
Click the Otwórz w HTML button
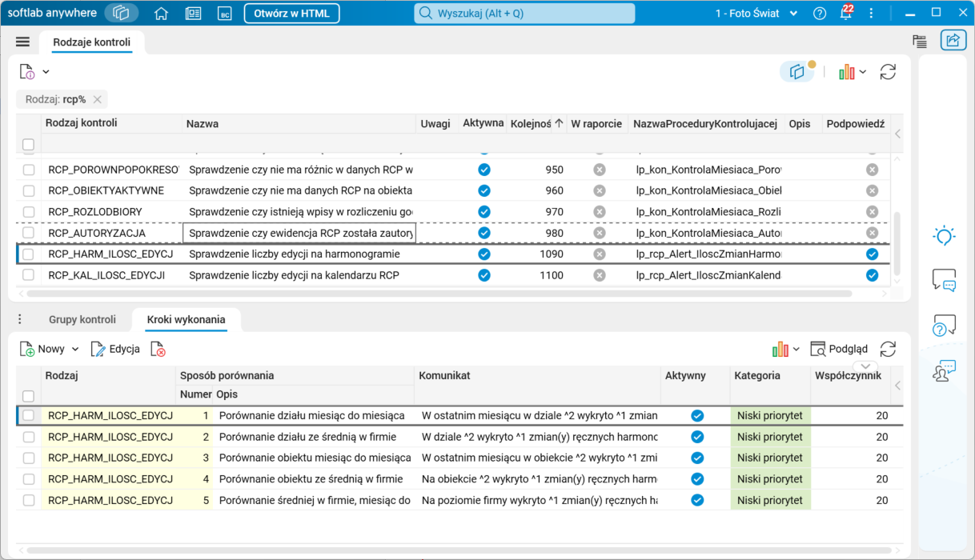click(291, 14)
